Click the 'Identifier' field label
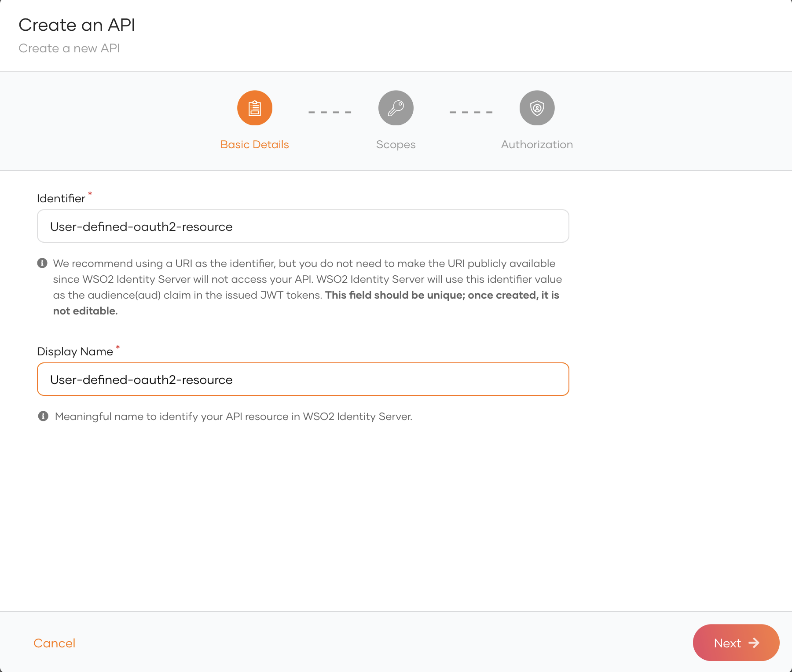This screenshot has height=672, width=792. (61, 198)
